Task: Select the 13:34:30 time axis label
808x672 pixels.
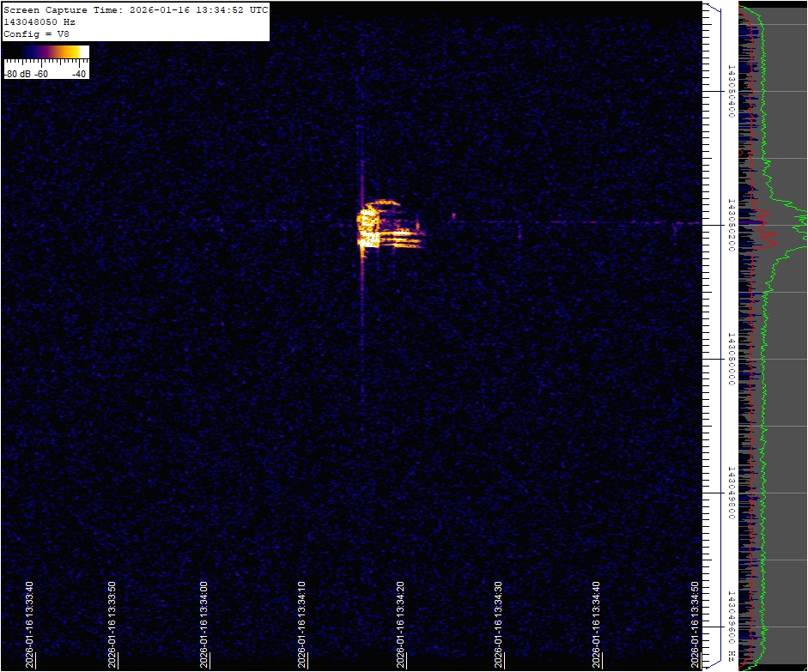Action: tap(498, 623)
